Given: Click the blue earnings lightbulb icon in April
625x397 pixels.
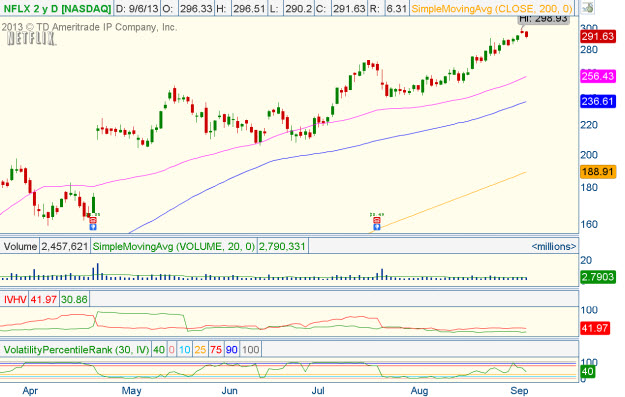Looking at the screenshot, I should [93, 227].
